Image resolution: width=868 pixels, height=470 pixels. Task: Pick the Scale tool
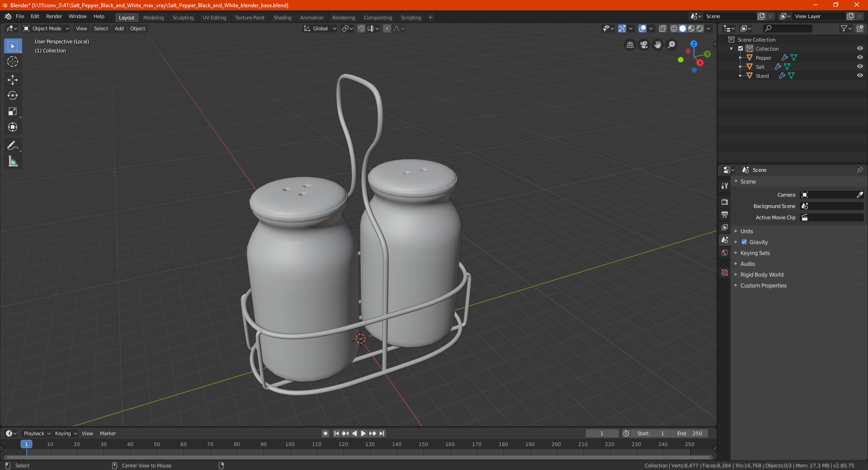(x=13, y=111)
